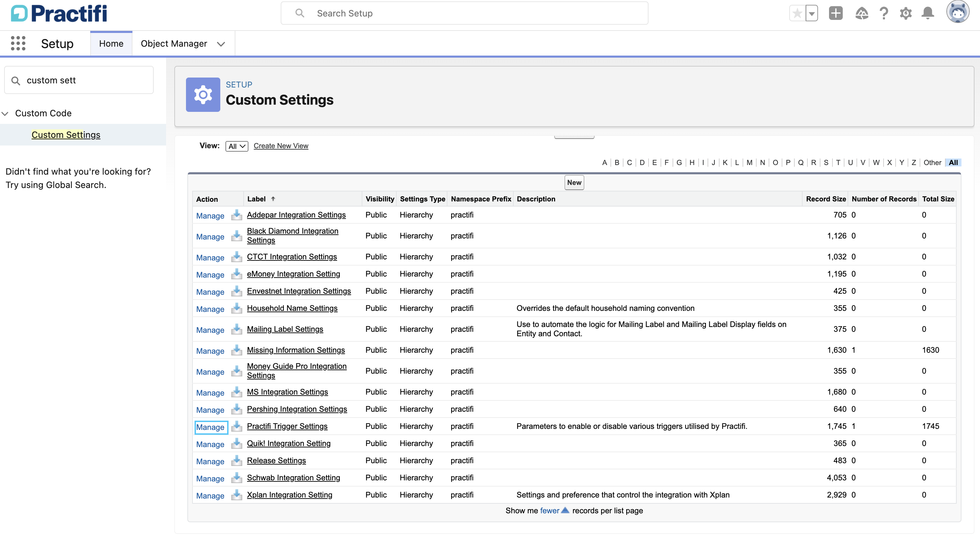Open the Mailing Label Settings link
Image resolution: width=980 pixels, height=538 pixels.
pos(285,329)
